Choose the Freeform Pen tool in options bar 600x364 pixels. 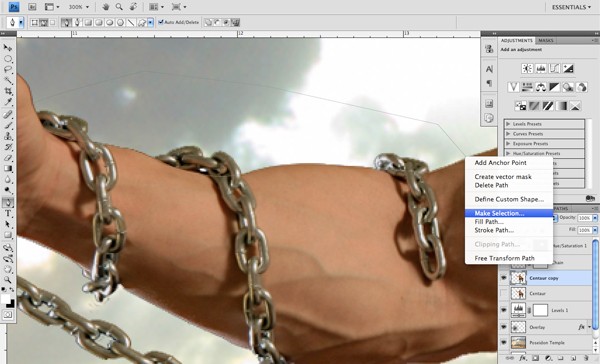pos(77,23)
